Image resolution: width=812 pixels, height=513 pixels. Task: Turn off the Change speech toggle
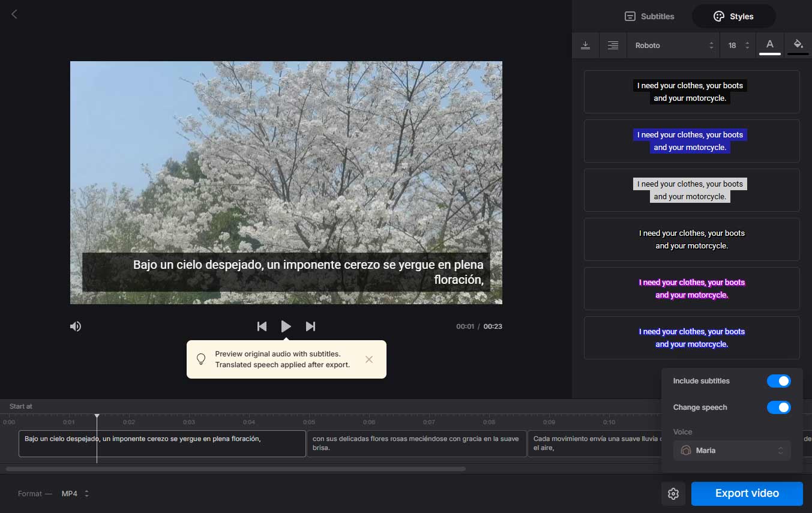click(778, 407)
